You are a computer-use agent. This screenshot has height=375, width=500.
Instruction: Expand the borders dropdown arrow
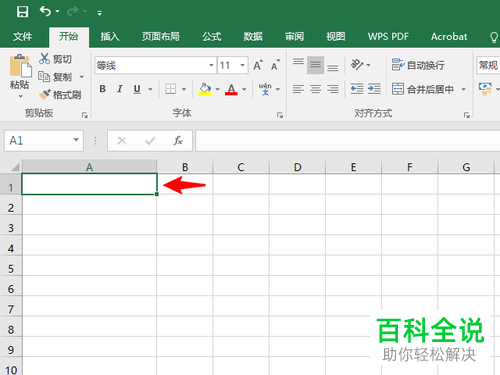pyautogui.click(x=184, y=89)
